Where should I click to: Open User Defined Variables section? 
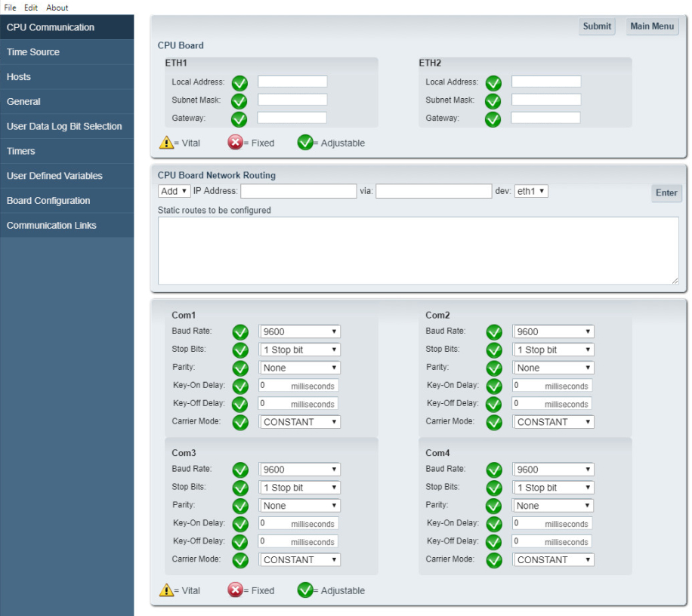(x=67, y=176)
